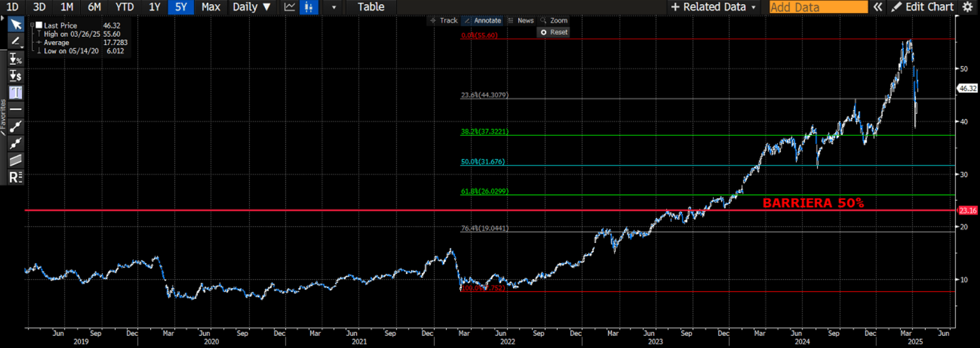980x348 pixels.
Task: Toggle Annotate mode on the chart
Action: [x=482, y=21]
